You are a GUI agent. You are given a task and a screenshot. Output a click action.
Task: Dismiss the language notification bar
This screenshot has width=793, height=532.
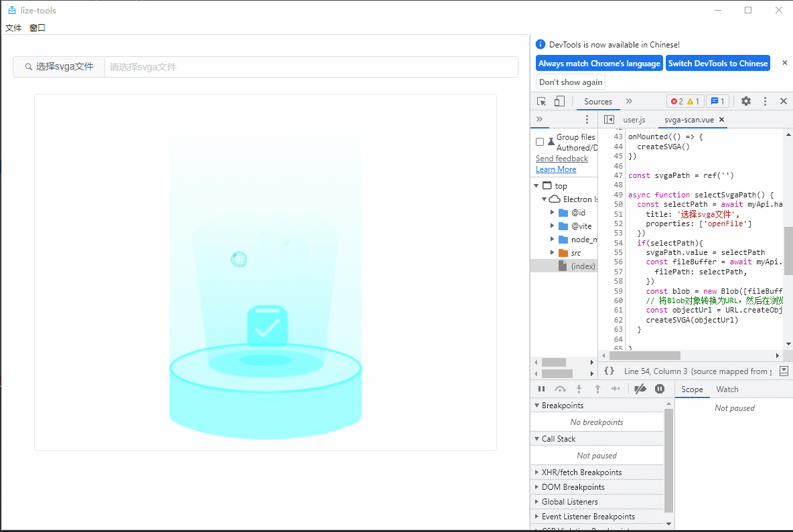coord(784,63)
